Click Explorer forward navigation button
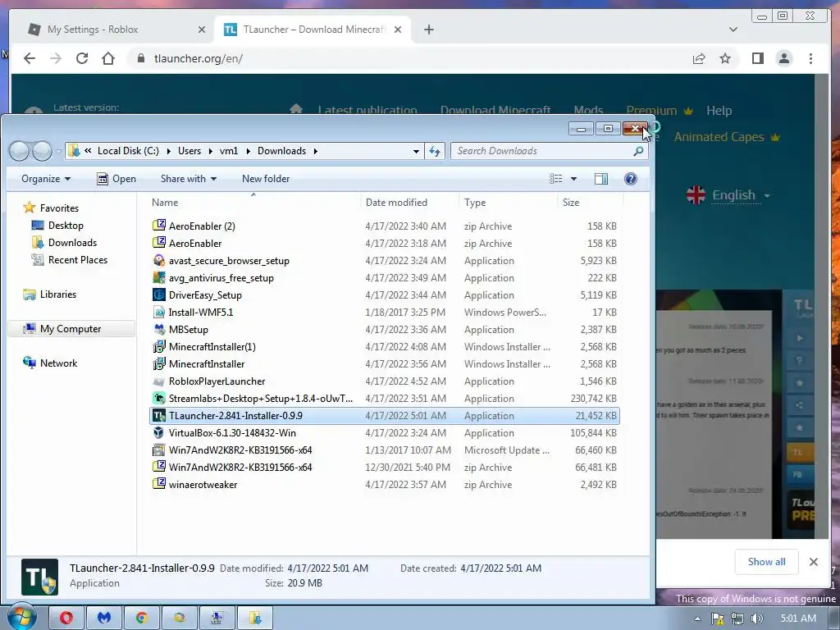 pyautogui.click(x=42, y=151)
